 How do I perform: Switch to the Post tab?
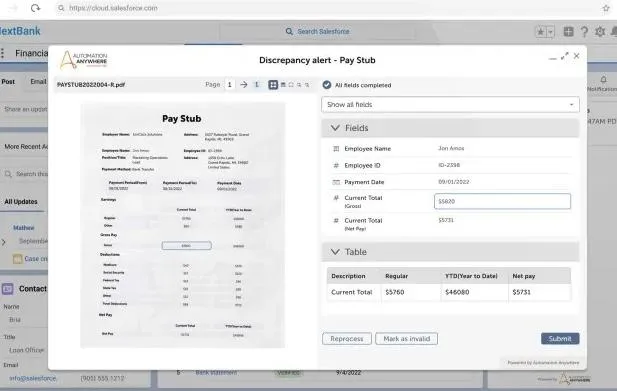point(8,81)
